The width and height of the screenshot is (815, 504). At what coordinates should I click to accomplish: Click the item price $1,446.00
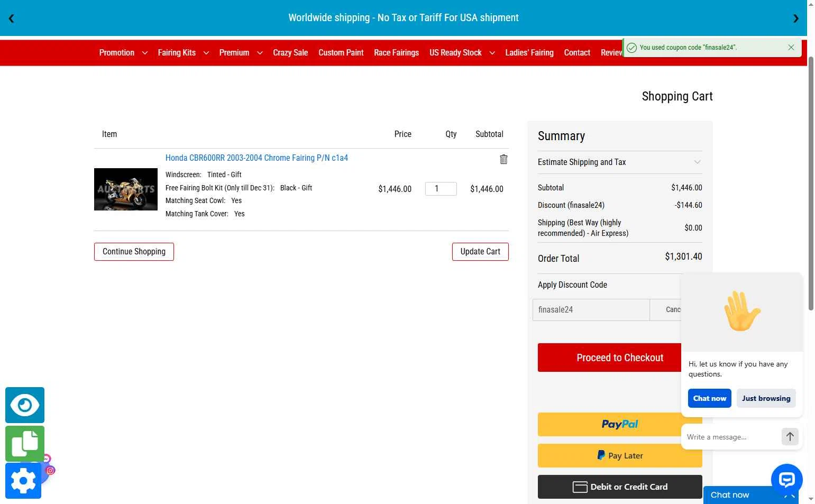pyautogui.click(x=395, y=189)
